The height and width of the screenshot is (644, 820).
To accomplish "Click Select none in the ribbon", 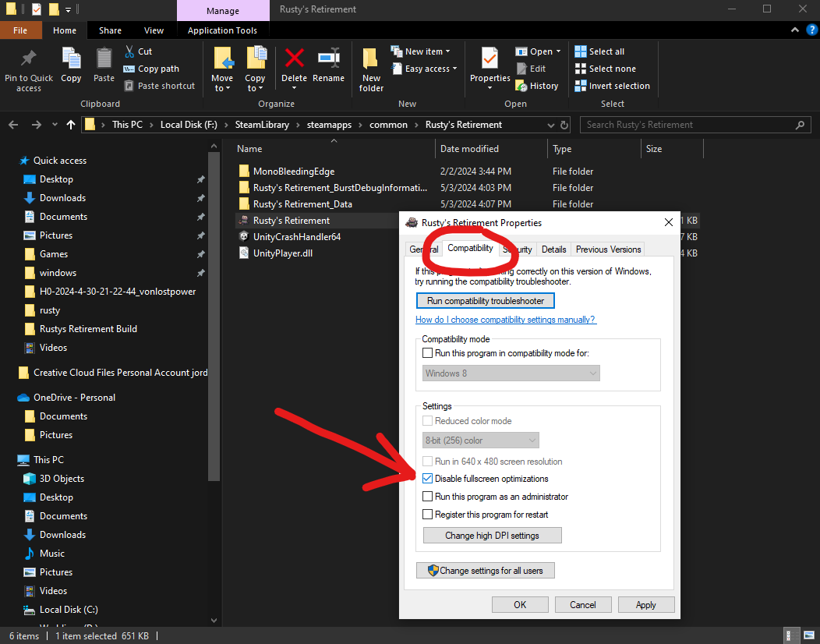I will click(x=605, y=69).
